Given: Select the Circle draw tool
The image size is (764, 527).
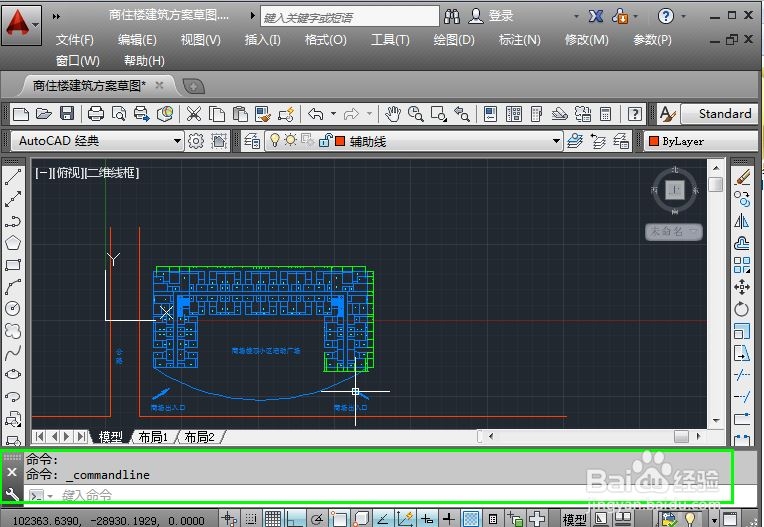Looking at the screenshot, I should [13, 308].
